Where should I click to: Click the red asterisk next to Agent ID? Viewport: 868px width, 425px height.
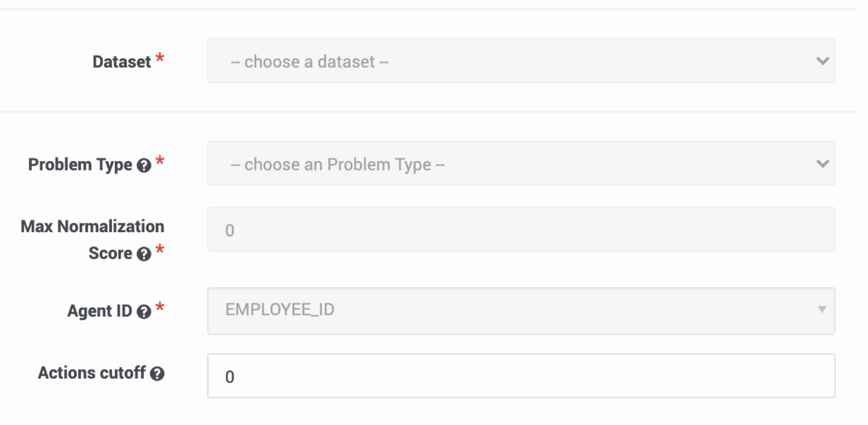click(160, 309)
